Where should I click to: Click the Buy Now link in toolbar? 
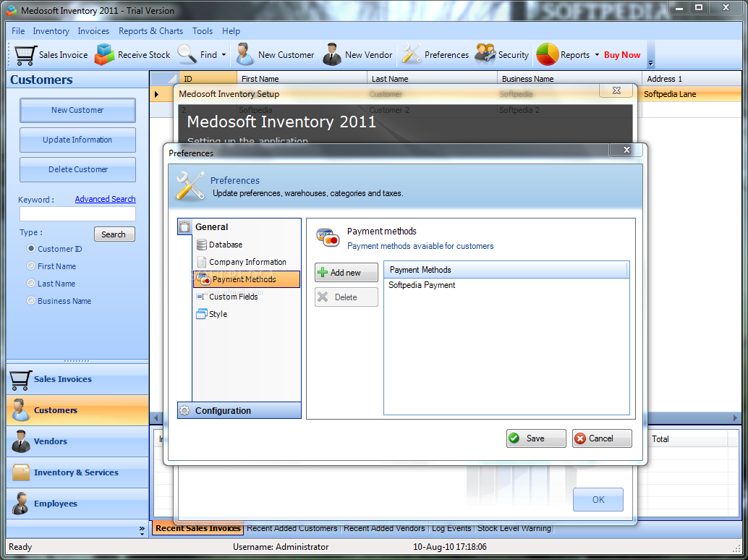click(x=622, y=55)
